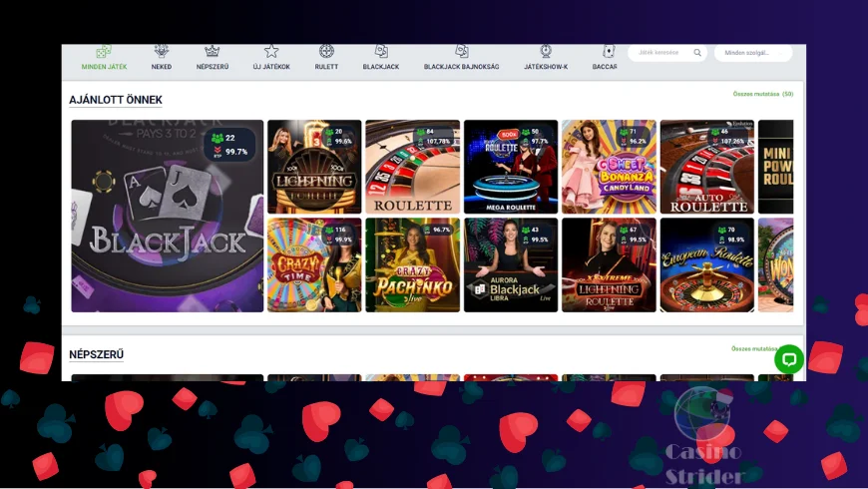
Task: Launch Crazy Pachinko Live tile
Action: pos(412,264)
